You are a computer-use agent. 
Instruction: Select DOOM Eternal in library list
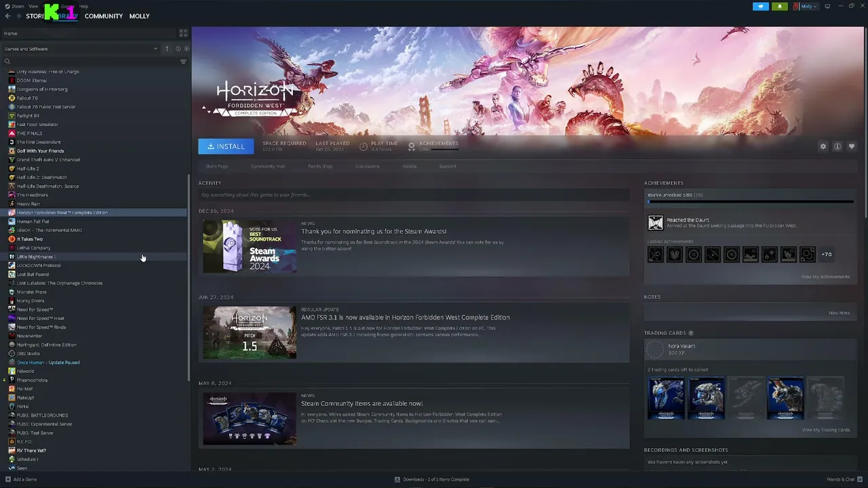click(31, 80)
